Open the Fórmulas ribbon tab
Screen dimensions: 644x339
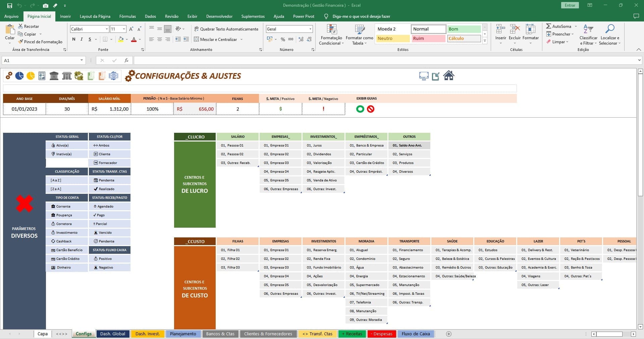coord(128,16)
